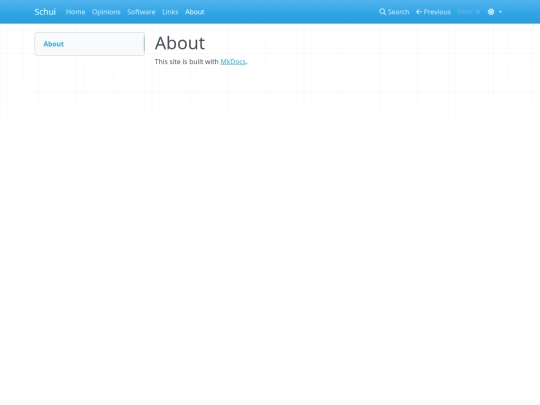
Task: Navigate to the Links page
Action: [x=170, y=12]
